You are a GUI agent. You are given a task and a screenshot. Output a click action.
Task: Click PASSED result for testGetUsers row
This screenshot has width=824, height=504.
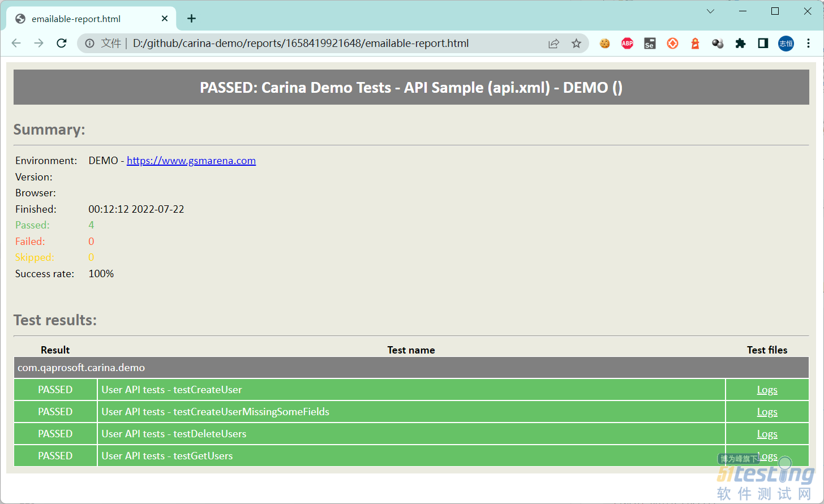pyautogui.click(x=55, y=456)
